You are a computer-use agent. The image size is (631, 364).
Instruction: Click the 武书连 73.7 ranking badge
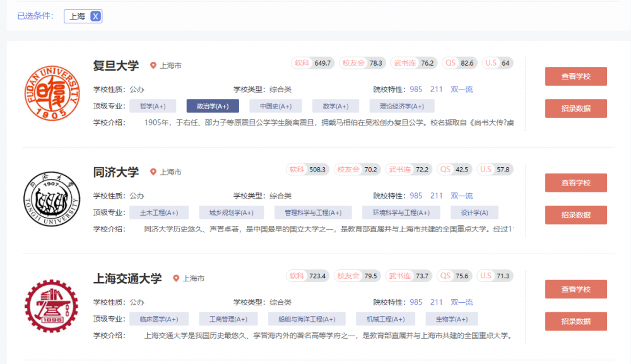409,276
